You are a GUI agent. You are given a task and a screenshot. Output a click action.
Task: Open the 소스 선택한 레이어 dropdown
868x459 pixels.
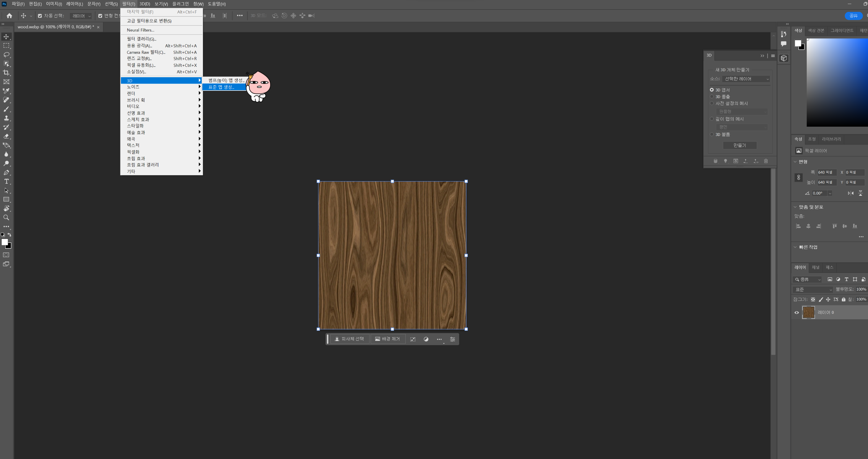pyautogui.click(x=746, y=79)
